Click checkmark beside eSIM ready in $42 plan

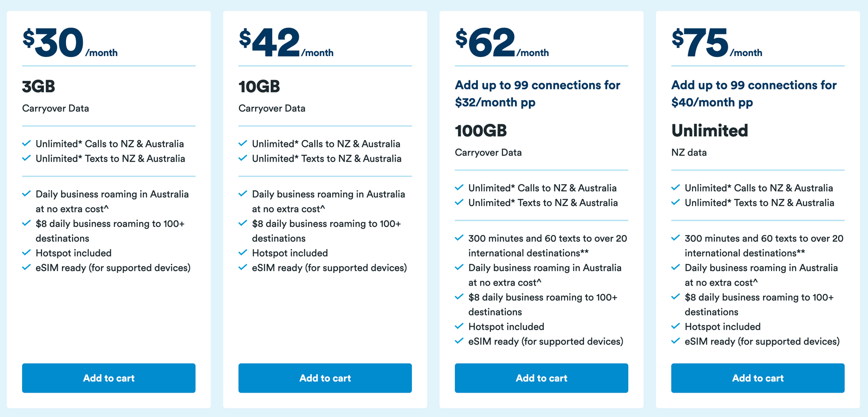(x=243, y=267)
